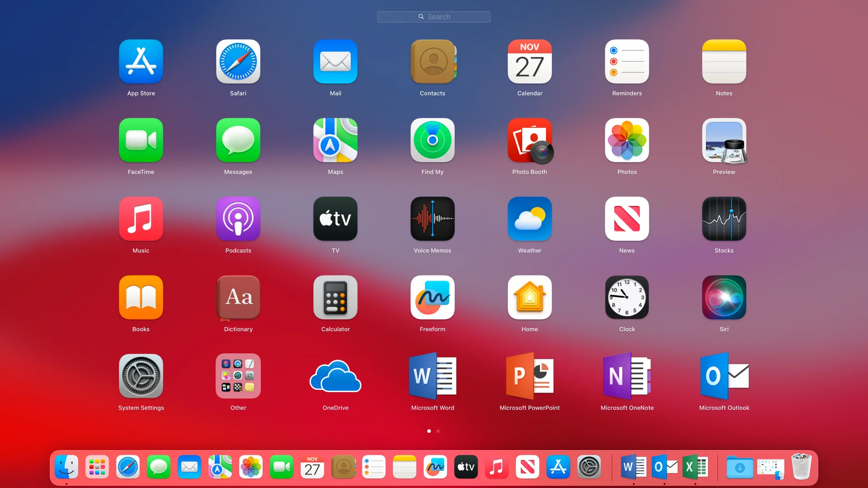Select the Contacts icon in the Dock
The image size is (868, 488).
click(343, 467)
